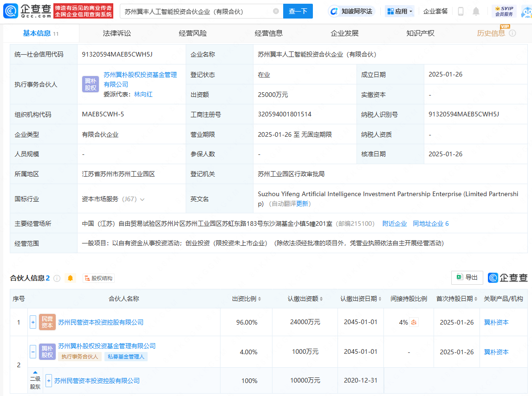Select the 出资额 value 25000万元
The width and height of the screenshot is (532, 396).
(273, 95)
